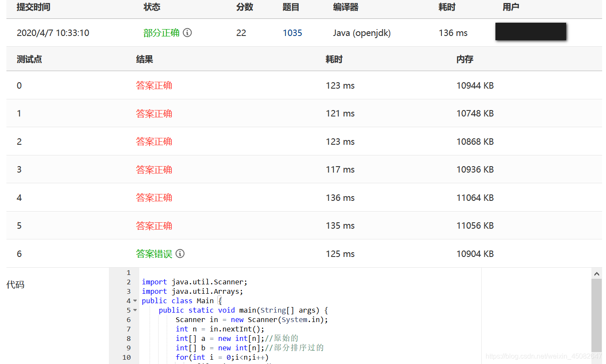Click the code panel scrollbar thumb
This screenshot has height=364, width=606.
(x=597, y=315)
